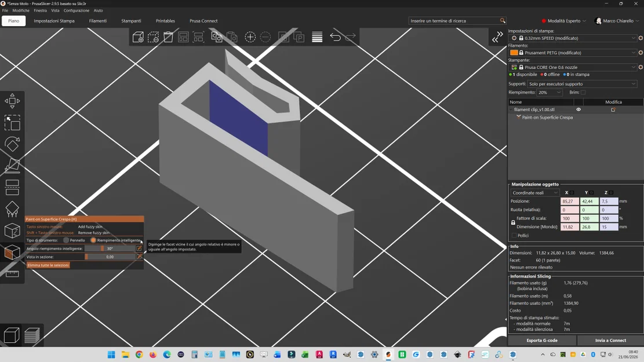Open the 0.32mm SPEED print settings dropdown
Viewport: 644px width, 362px height.
(x=573, y=38)
